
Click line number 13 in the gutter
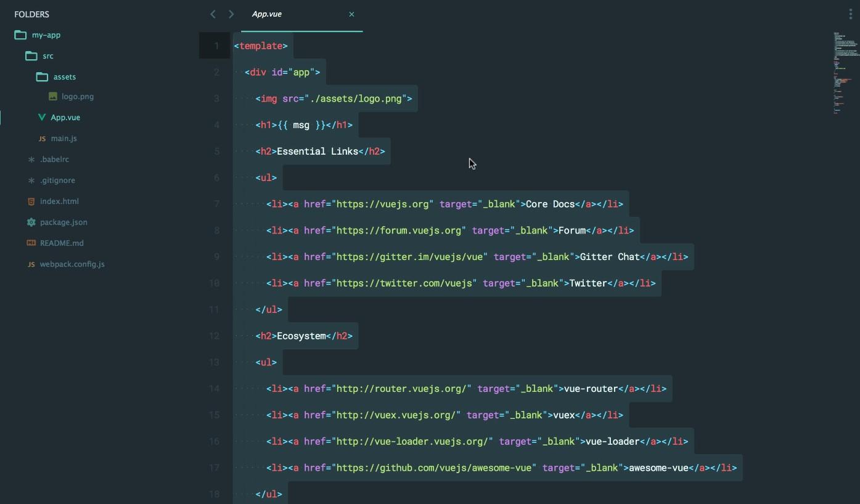point(214,362)
